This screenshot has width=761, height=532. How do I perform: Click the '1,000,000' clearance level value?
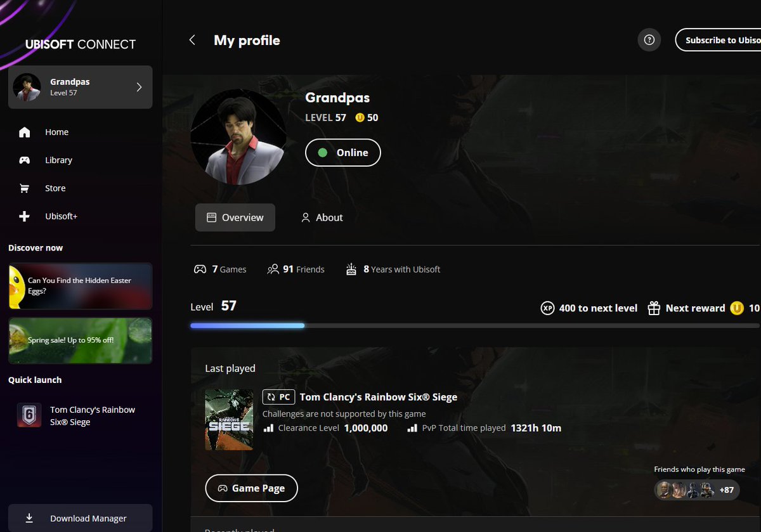coord(366,428)
